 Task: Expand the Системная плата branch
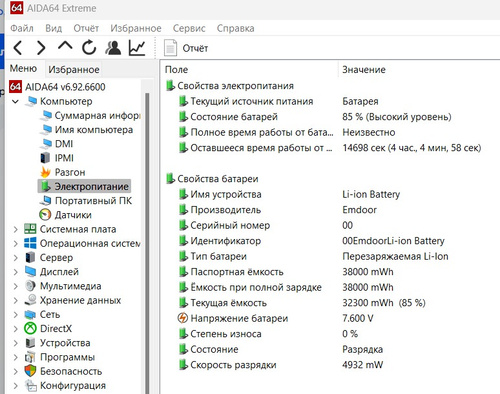pos(15,229)
